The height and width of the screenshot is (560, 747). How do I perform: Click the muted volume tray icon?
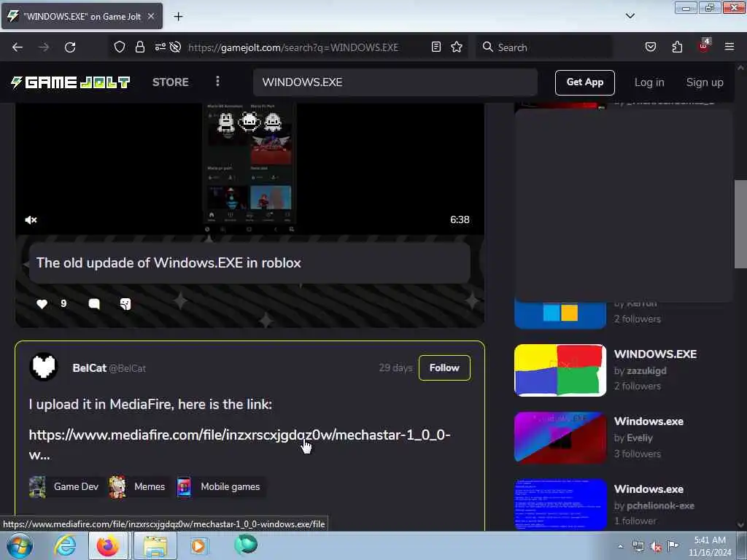(656, 546)
